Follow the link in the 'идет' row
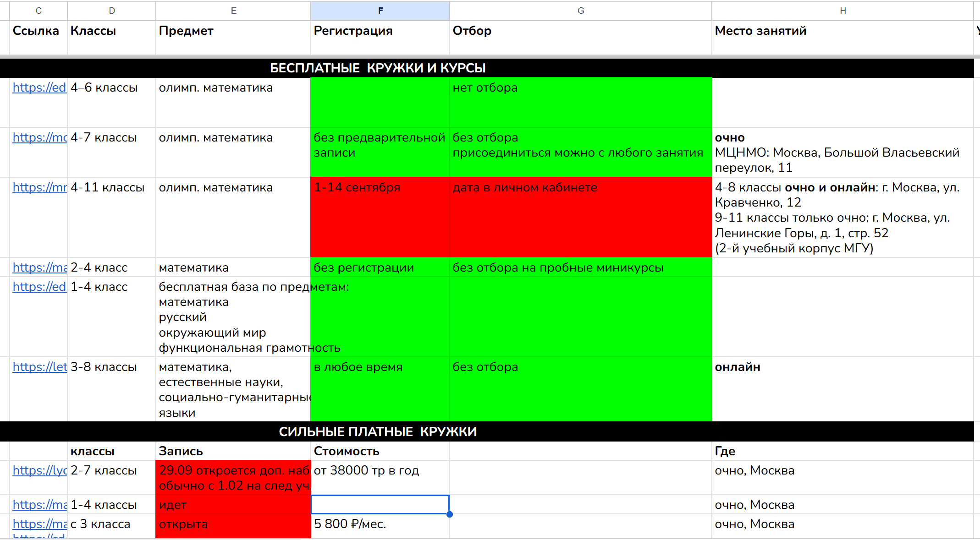Image resolution: width=980 pixels, height=540 pixels. (x=39, y=505)
